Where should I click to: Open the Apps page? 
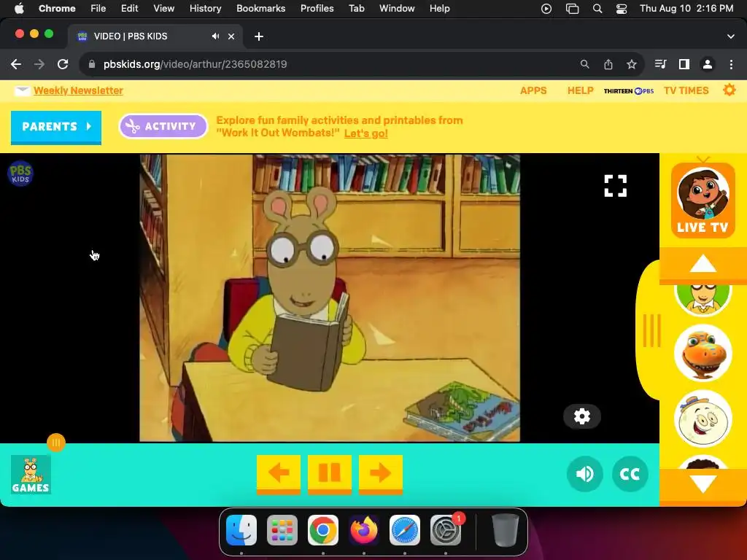pos(533,90)
